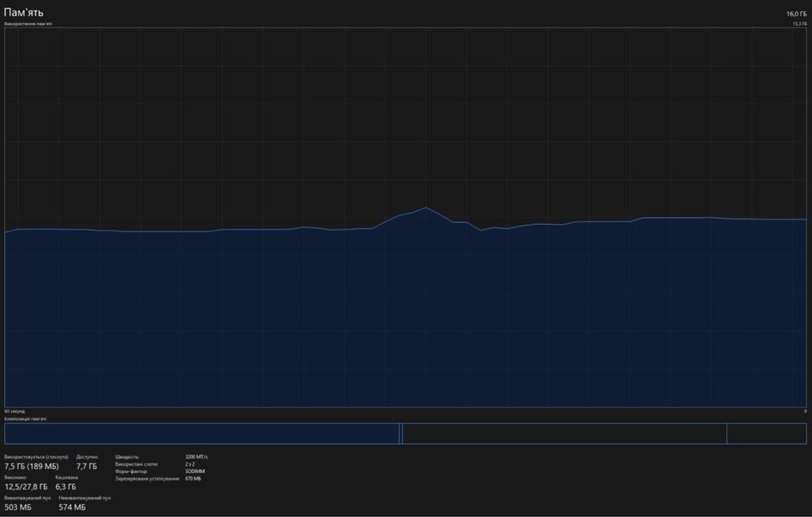Click the "Форм-фактор:" label
The height and width of the screenshot is (517, 812).
[132, 472]
